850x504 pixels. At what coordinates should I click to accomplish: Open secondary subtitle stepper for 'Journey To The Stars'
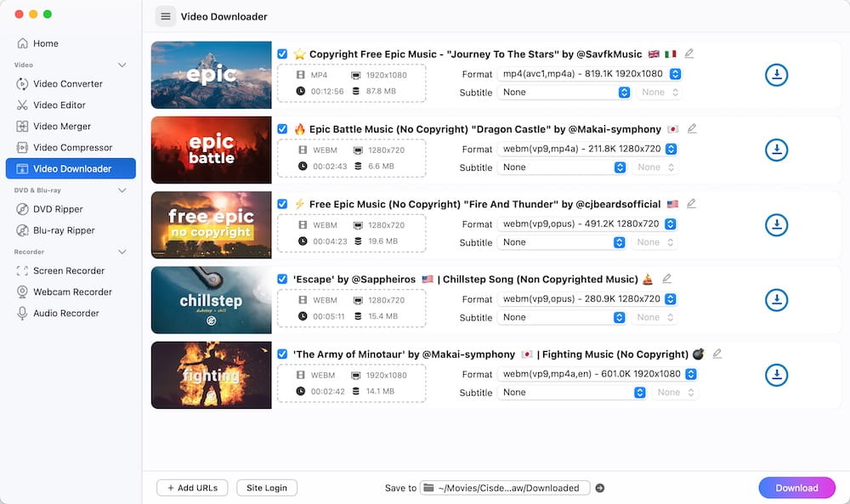tap(660, 92)
